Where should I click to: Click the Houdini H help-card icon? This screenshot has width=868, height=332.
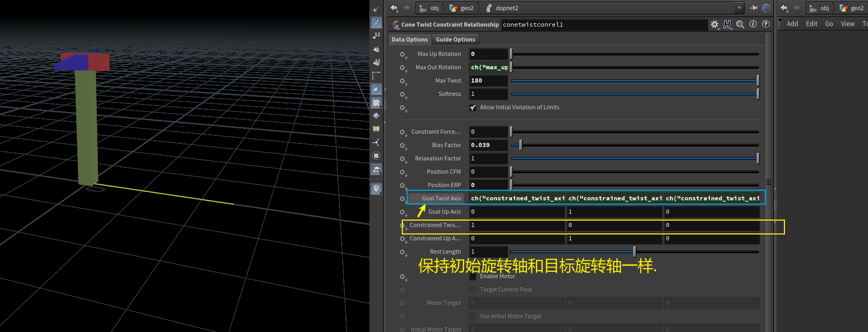coord(727,25)
